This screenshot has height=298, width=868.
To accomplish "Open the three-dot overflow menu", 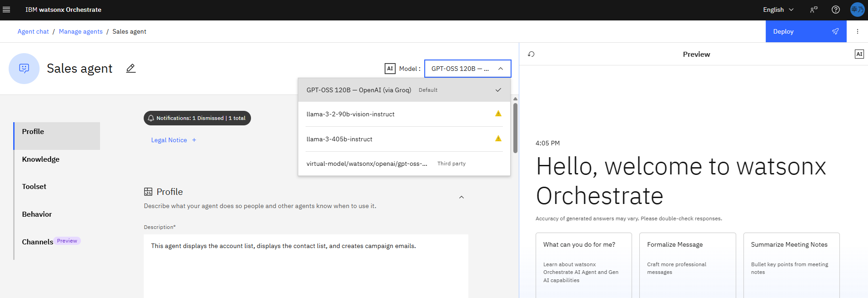I will coord(858,31).
